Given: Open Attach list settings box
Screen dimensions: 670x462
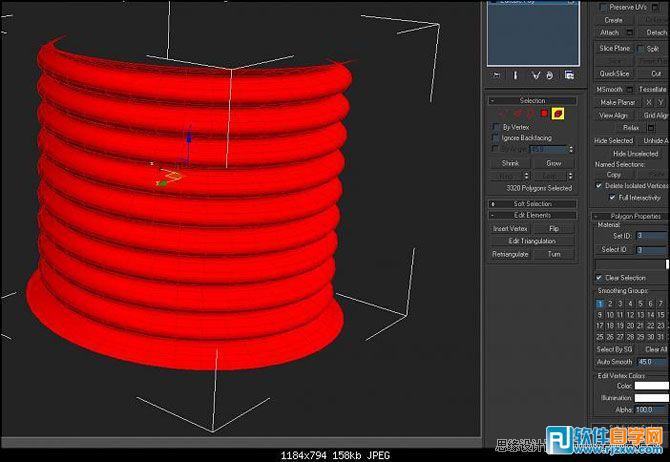Looking at the screenshot, I should point(629,32).
